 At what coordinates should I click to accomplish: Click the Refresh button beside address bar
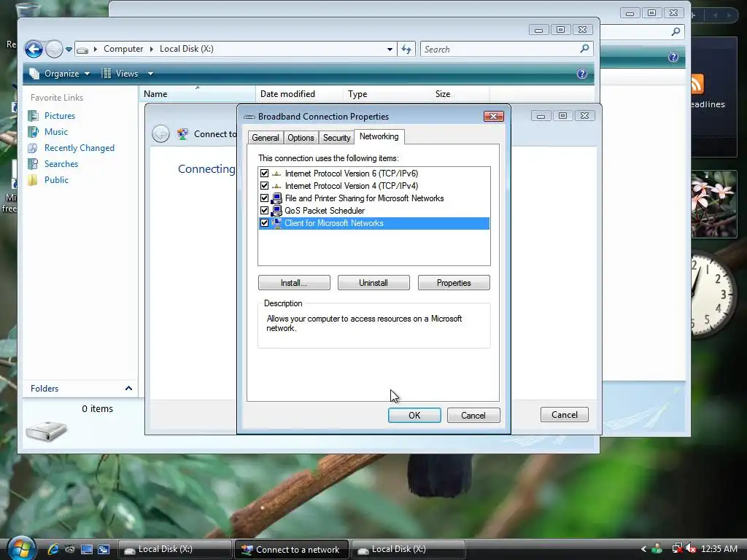(406, 49)
